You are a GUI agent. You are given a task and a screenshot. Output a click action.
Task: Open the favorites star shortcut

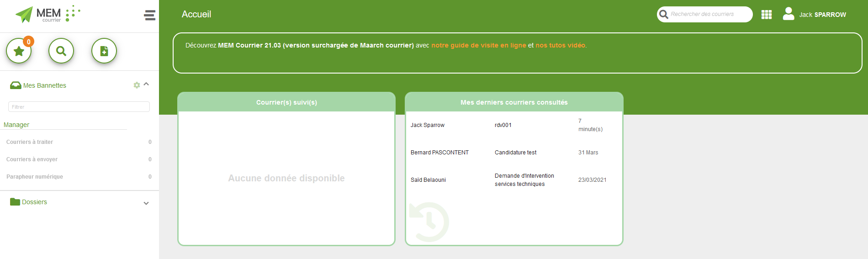click(19, 51)
